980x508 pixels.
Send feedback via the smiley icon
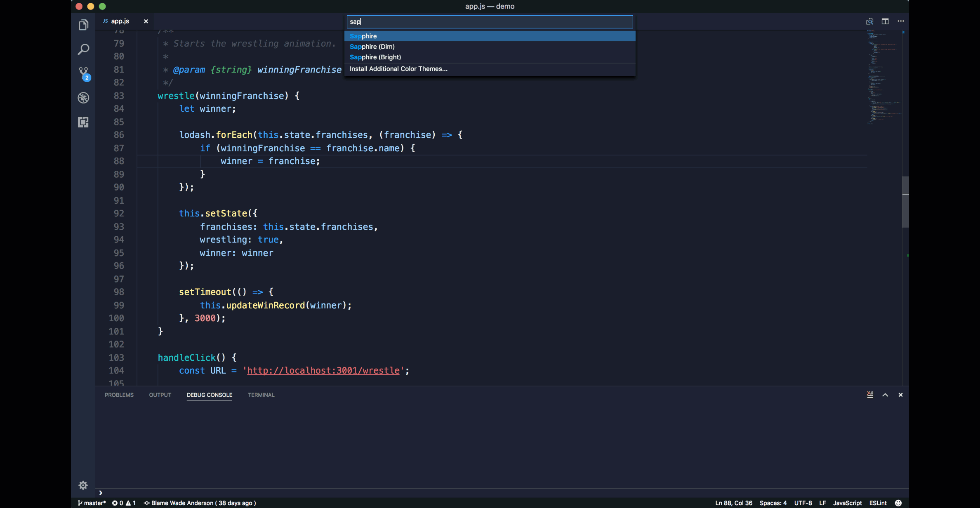tap(898, 503)
